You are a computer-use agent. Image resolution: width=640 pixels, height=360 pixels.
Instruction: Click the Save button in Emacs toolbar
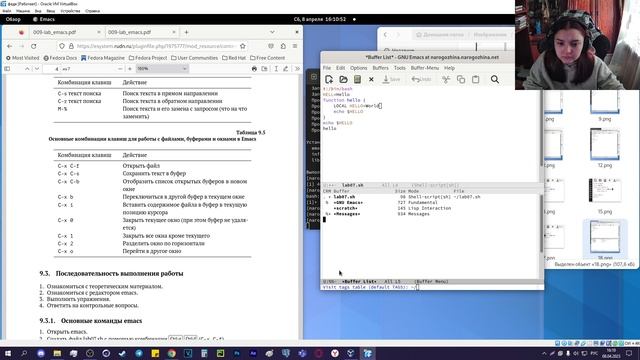[391, 79]
